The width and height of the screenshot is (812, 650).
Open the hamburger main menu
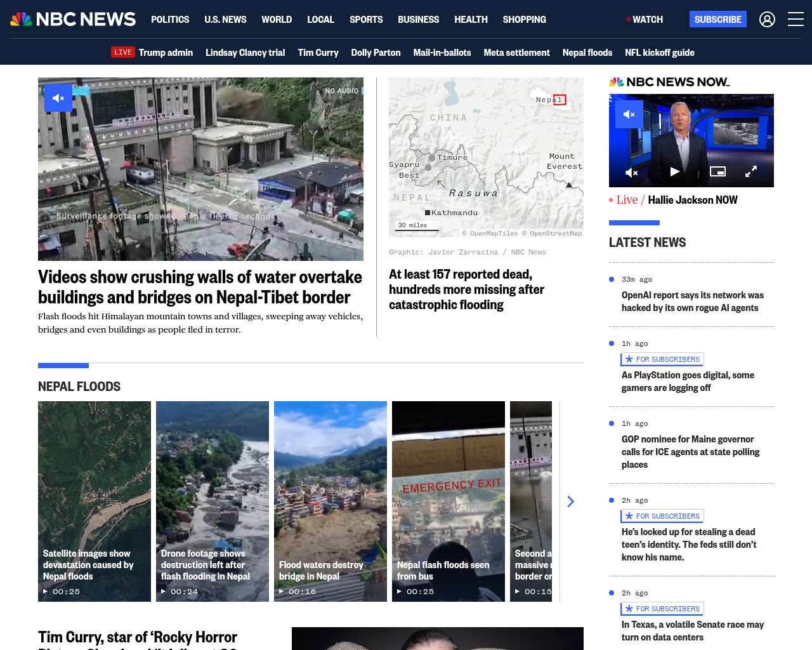[x=796, y=20]
